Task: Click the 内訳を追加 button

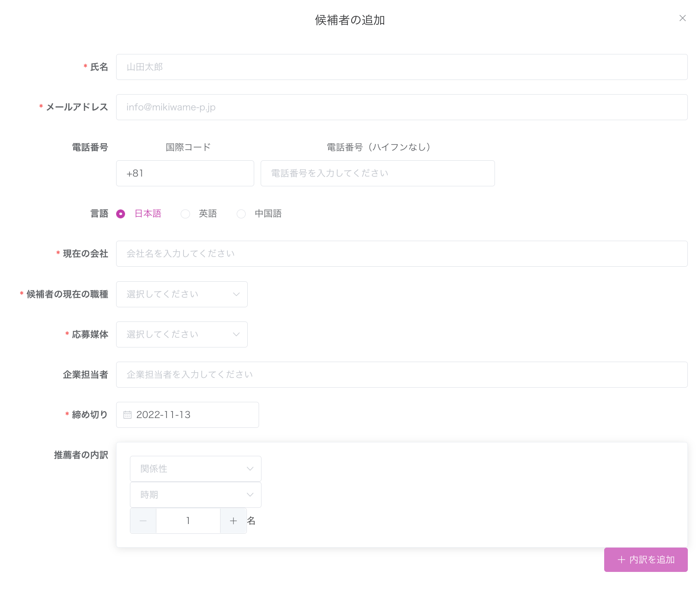Action: tap(646, 560)
